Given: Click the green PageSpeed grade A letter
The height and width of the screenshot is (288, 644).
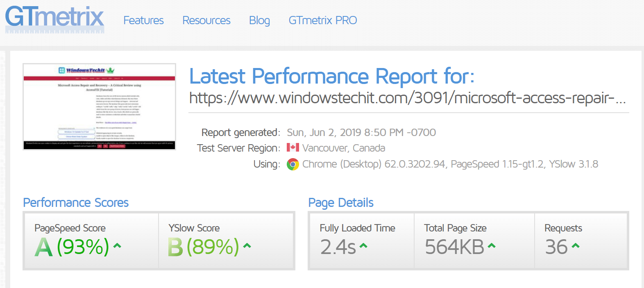Looking at the screenshot, I should pyautogui.click(x=44, y=247).
